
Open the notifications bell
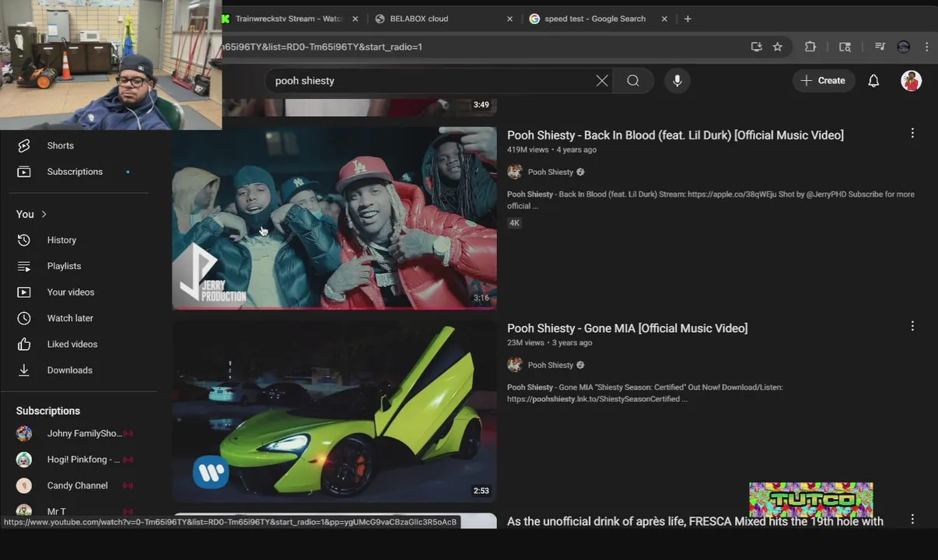(873, 81)
